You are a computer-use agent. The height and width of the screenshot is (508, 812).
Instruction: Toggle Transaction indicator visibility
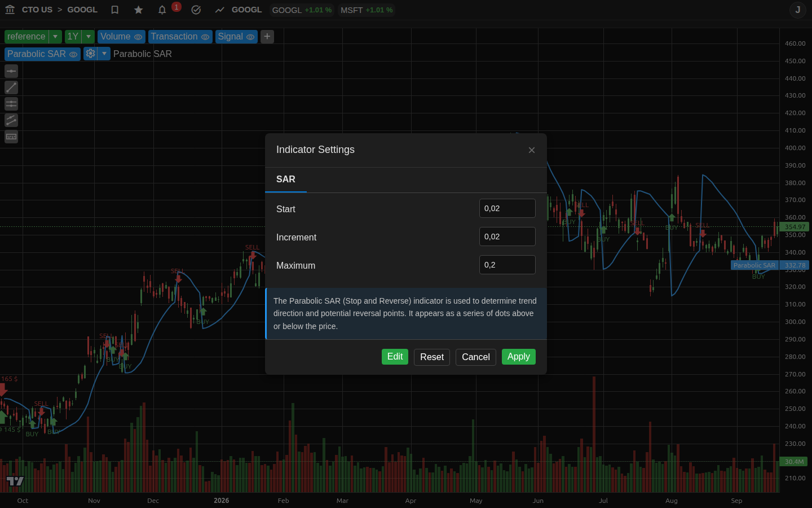point(205,37)
